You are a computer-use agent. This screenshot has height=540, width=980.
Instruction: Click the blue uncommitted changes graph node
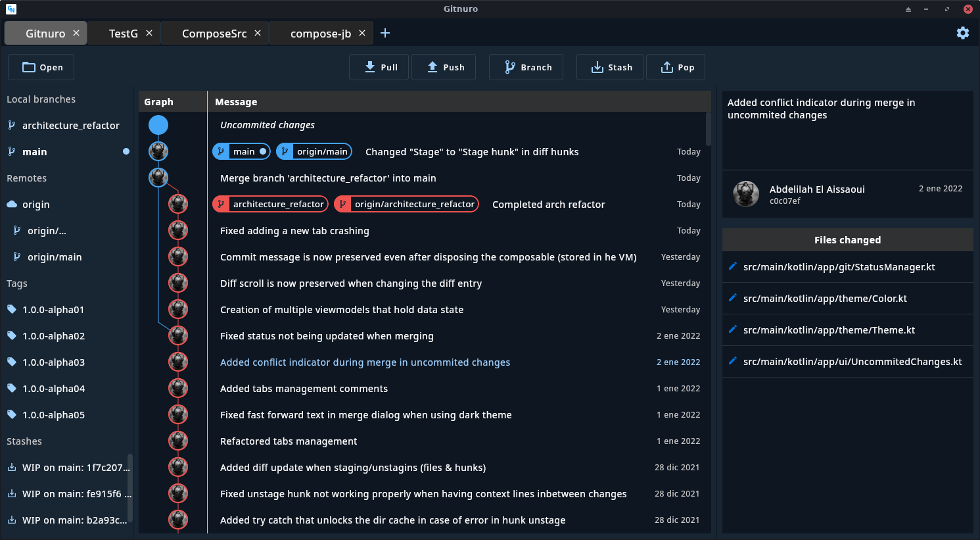tap(158, 125)
